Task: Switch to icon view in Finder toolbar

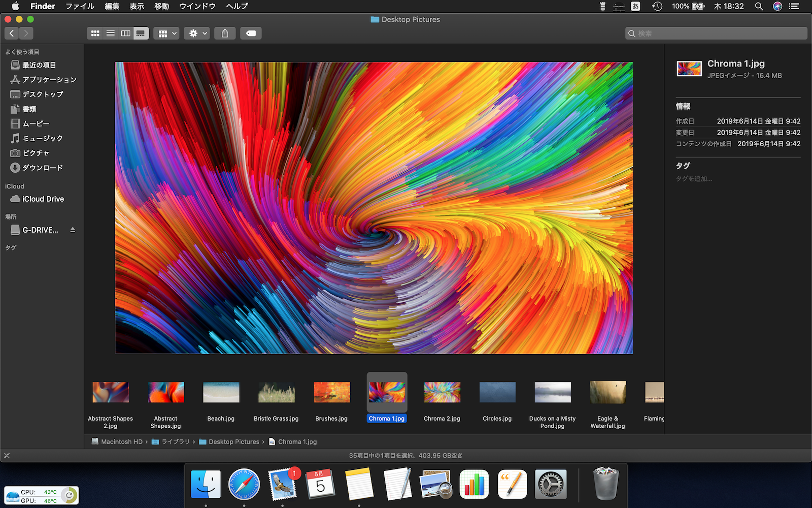Action: (95, 34)
